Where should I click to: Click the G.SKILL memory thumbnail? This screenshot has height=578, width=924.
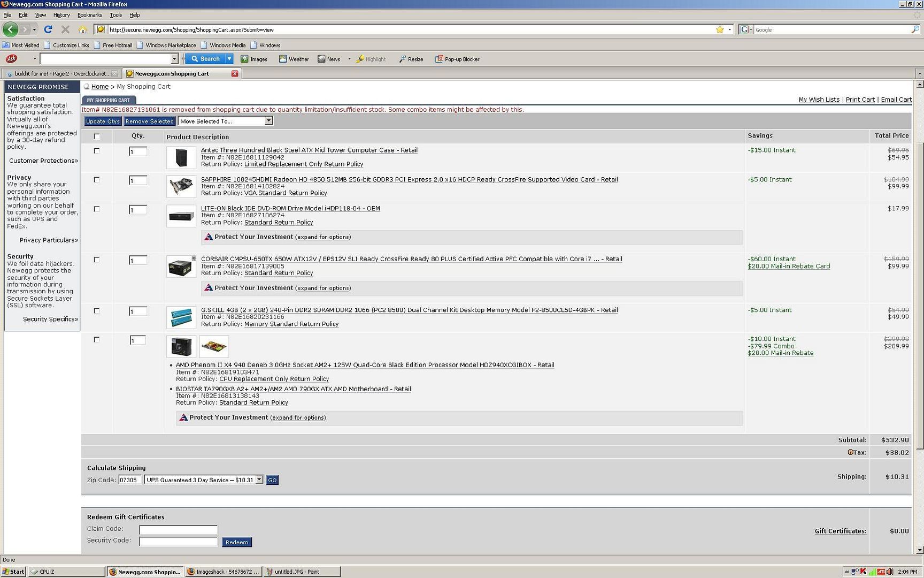[181, 317]
